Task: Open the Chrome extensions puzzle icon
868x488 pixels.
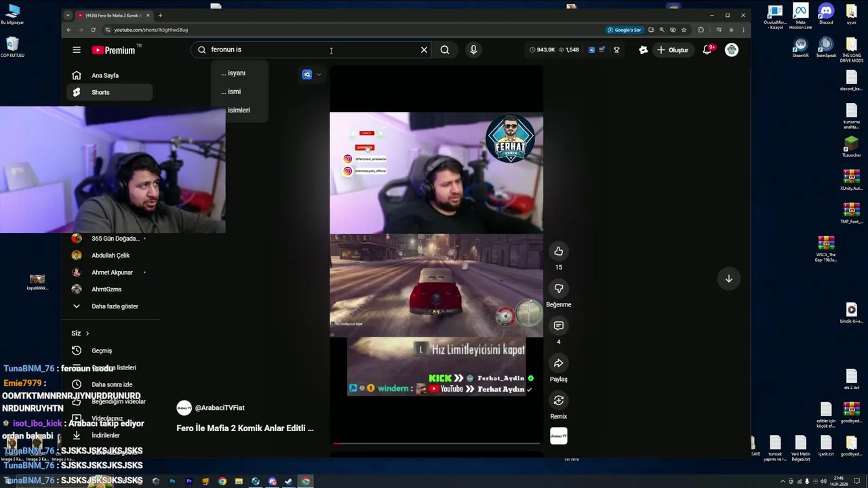Action: point(701,30)
